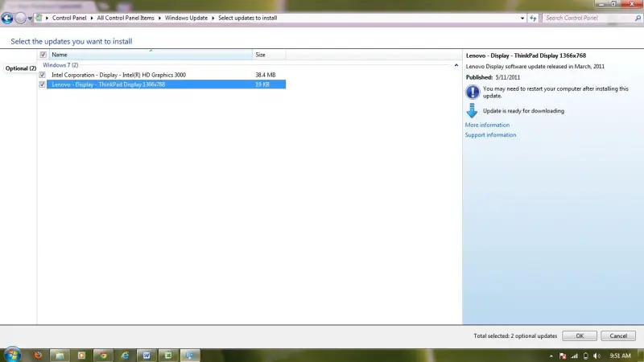Switch to Microsoft Word on taskbar
Screen dimensions: 644x362
click(147, 356)
